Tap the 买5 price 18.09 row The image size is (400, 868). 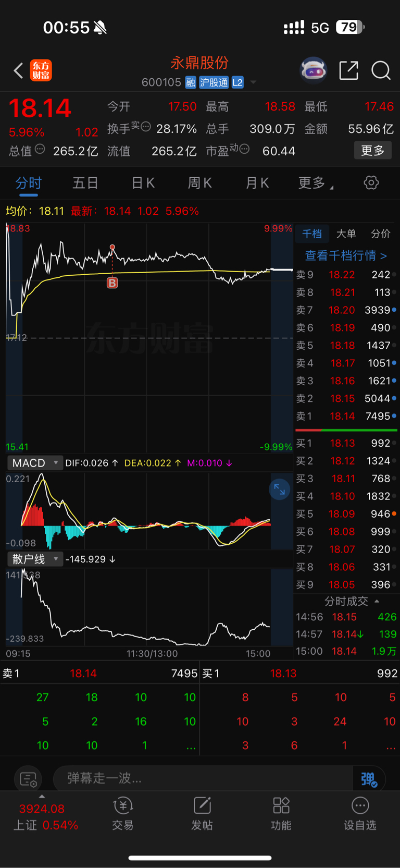pos(346,514)
